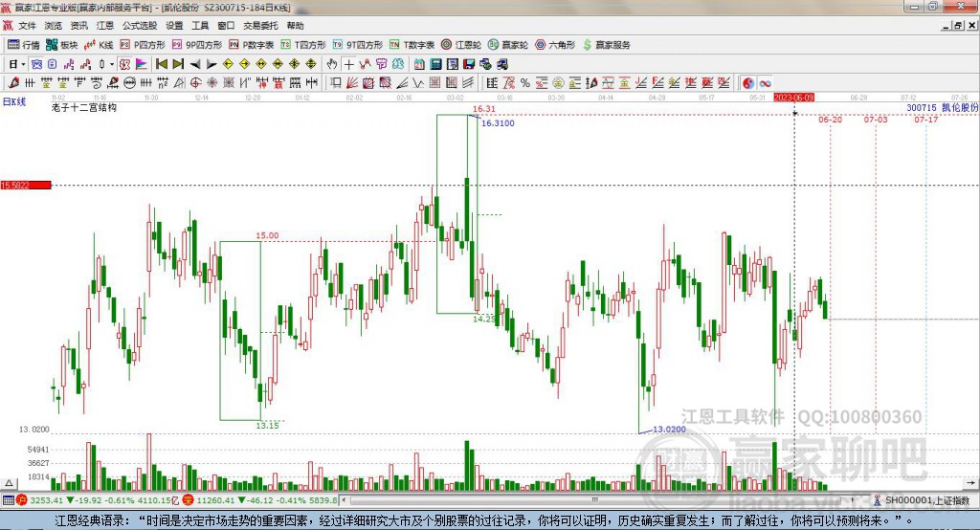Select the parallel vertical lines tool
The image size is (980, 530).
pos(145,82)
